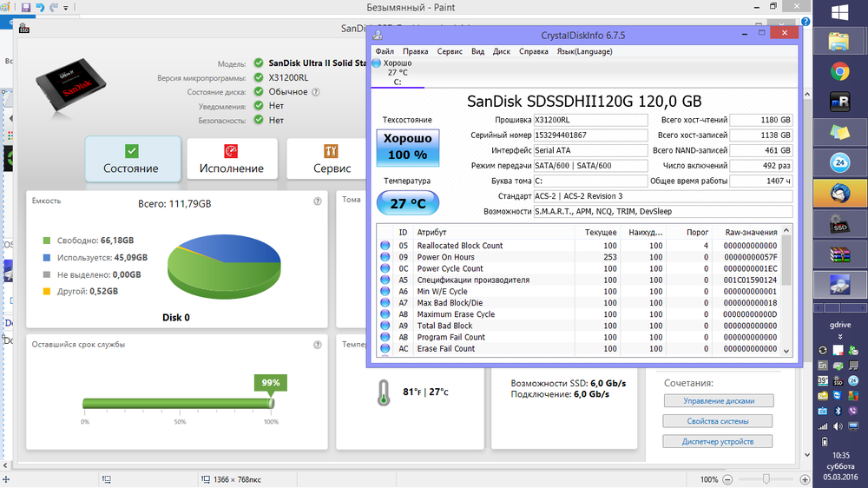Click the status circle for Program Fail Count
Viewport: 868px width, 488px height.
point(385,337)
